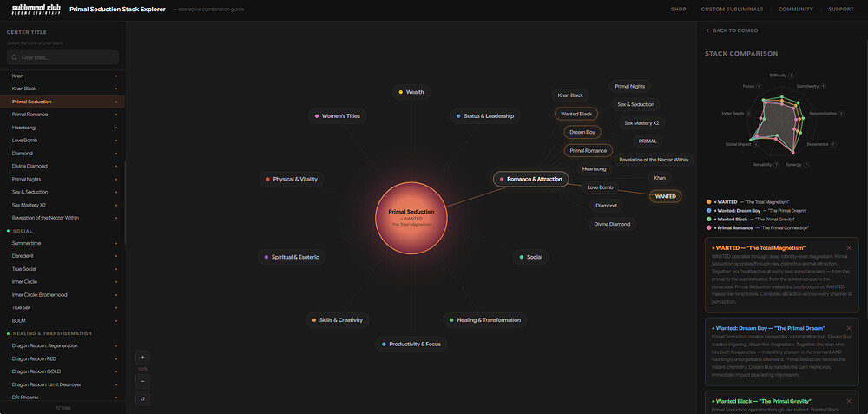Select Heartsong in the title list
Screen dimensions: 868x414
25,128
